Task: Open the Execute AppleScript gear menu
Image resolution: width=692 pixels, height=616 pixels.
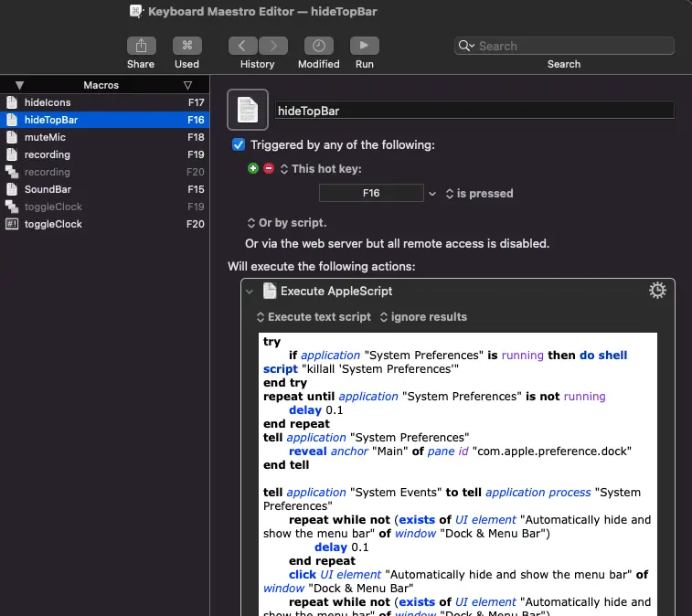Action: [x=657, y=291]
